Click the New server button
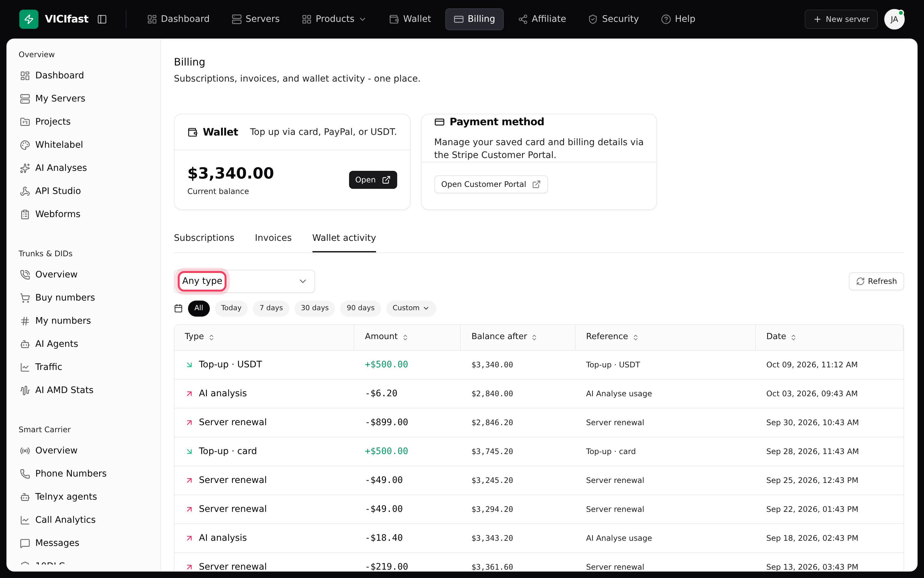Image resolution: width=924 pixels, height=578 pixels. tap(841, 19)
